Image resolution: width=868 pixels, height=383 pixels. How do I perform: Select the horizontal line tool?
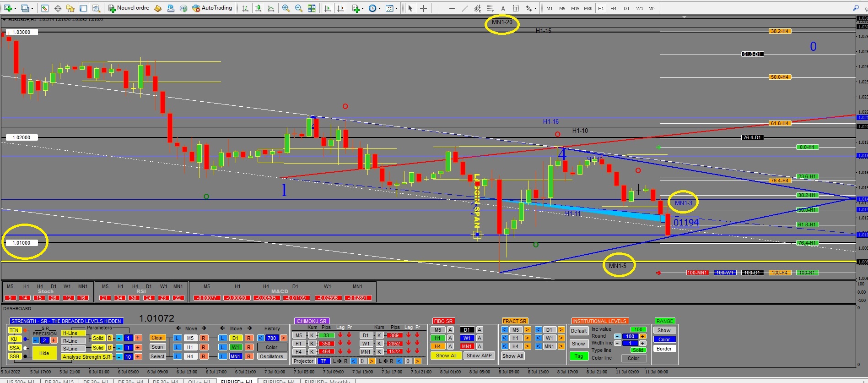[452, 8]
